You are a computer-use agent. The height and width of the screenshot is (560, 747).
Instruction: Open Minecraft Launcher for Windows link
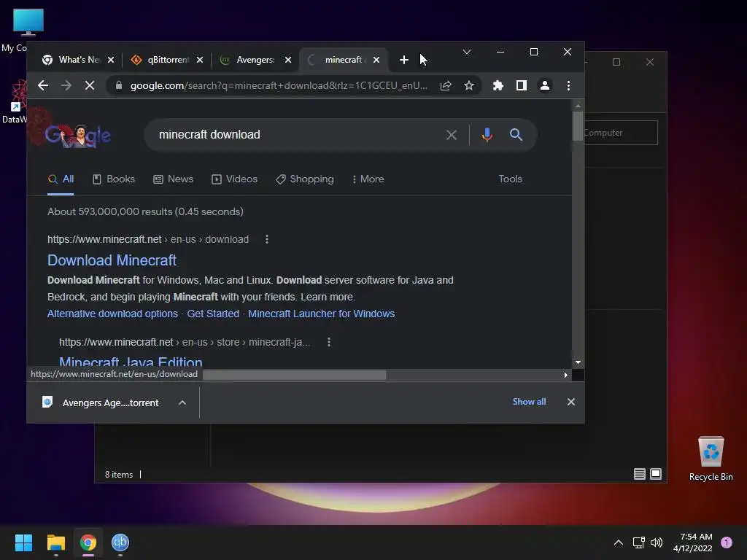tap(321, 314)
